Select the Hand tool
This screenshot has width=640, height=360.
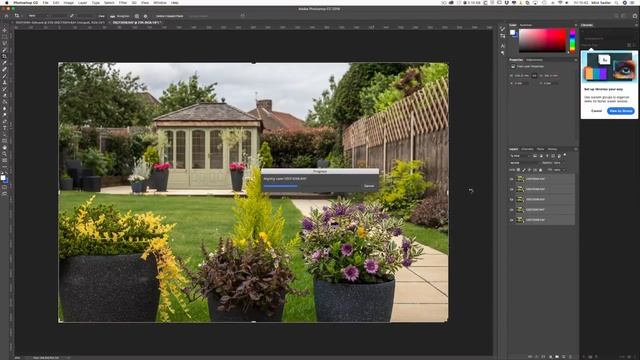point(5,148)
